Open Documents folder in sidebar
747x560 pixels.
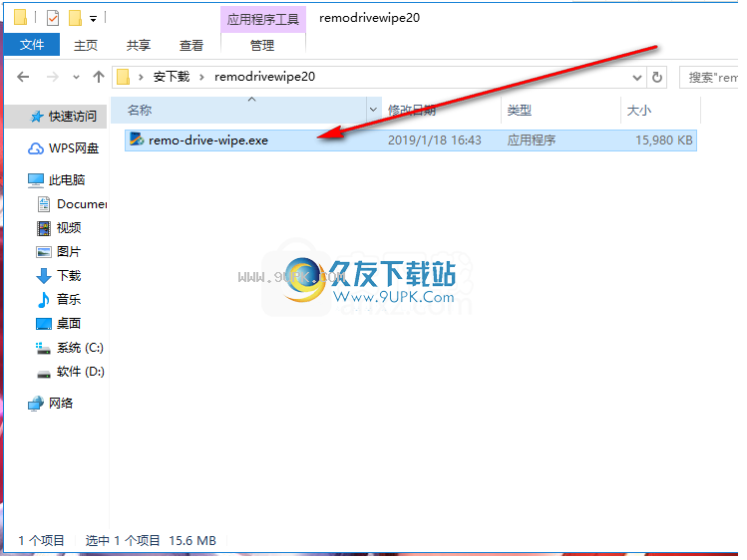[82, 204]
